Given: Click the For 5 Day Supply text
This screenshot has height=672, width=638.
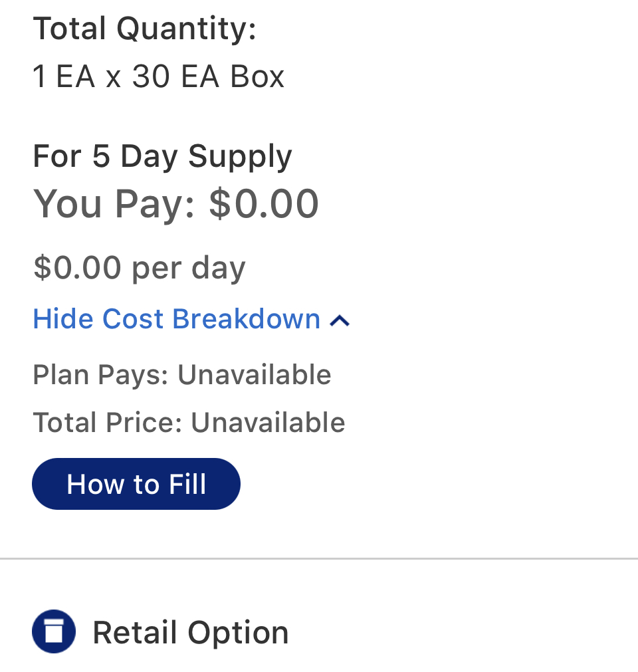Looking at the screenshot, I should tap(162, 157).
